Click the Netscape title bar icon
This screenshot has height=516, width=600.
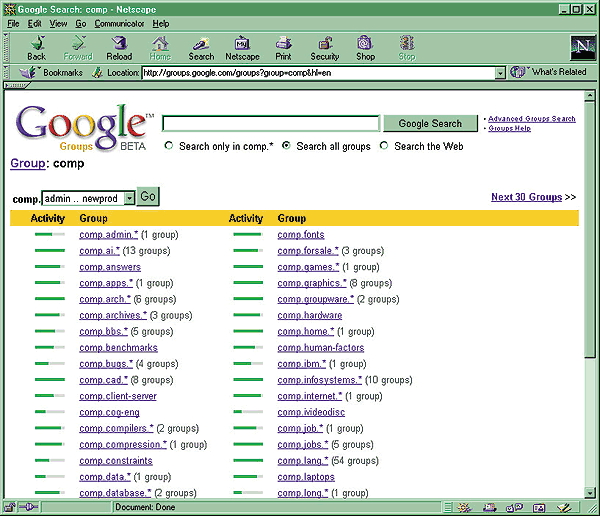click(10, 9)
